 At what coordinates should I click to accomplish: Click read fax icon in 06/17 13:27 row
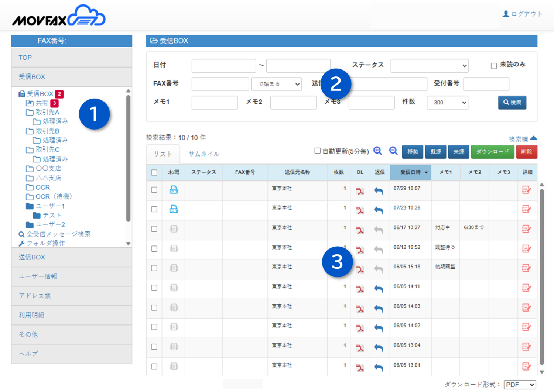click(x=174, y=229)
